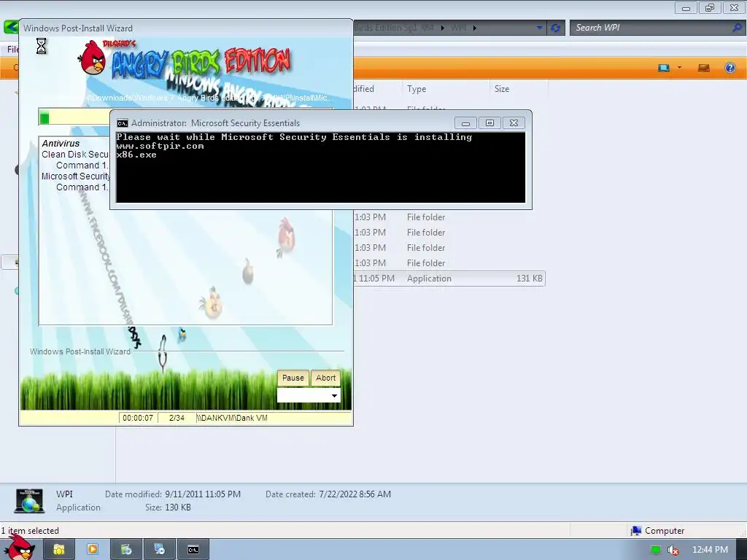Viewport: 747px width, 560px height.
Task: Launch the media player taskbar icon
Action: pyautogui.click(x=93, y=550)
